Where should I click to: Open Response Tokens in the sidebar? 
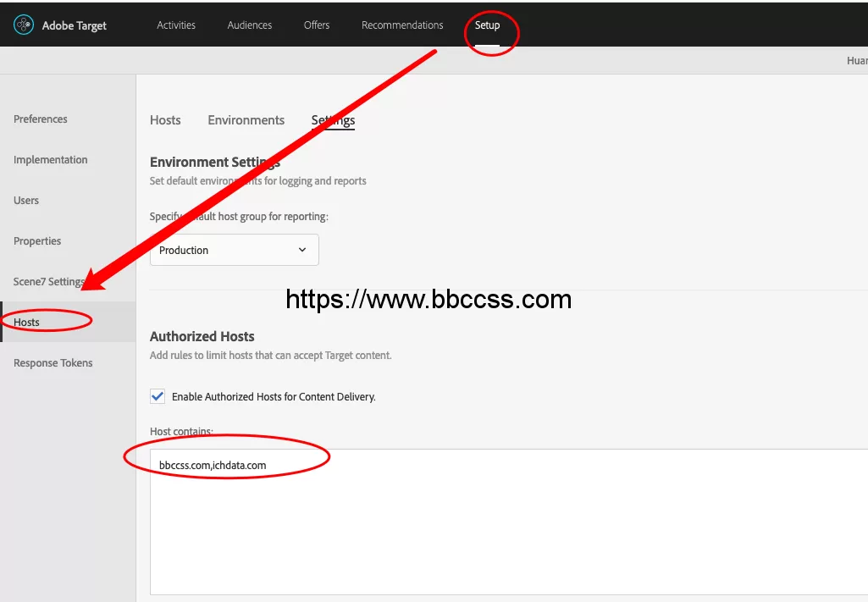tap(53, 363)
